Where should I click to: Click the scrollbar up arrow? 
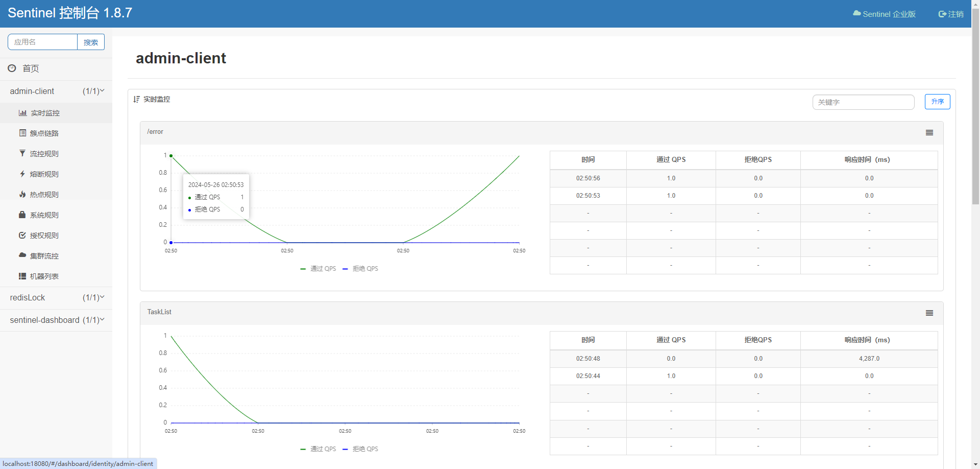click(975, 4)
